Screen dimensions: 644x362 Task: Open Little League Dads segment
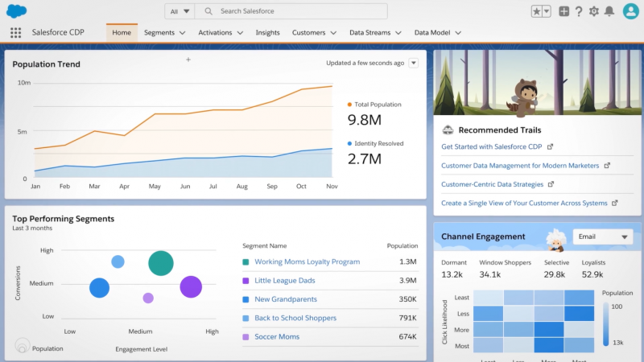pos(285,281)
